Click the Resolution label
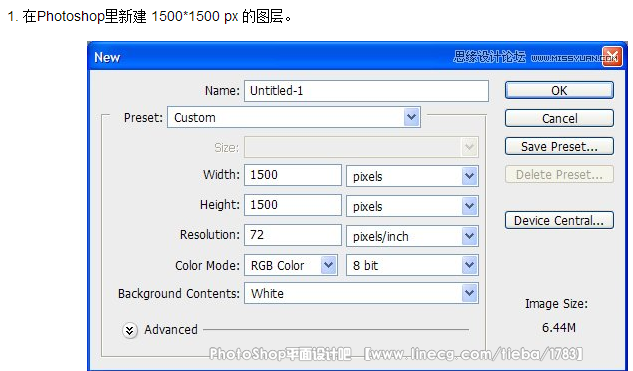633x371 pixels. (x=210, y=235)
